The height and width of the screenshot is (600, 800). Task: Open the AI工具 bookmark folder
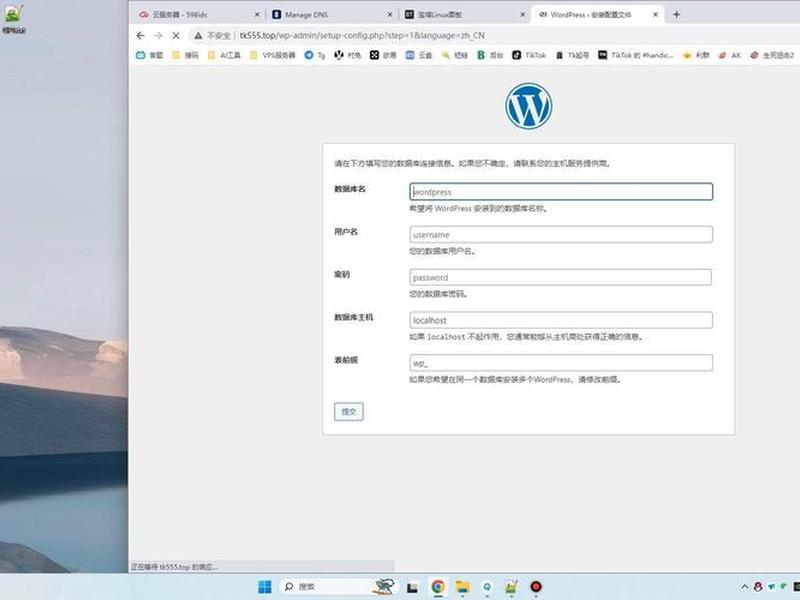(224, 55)
